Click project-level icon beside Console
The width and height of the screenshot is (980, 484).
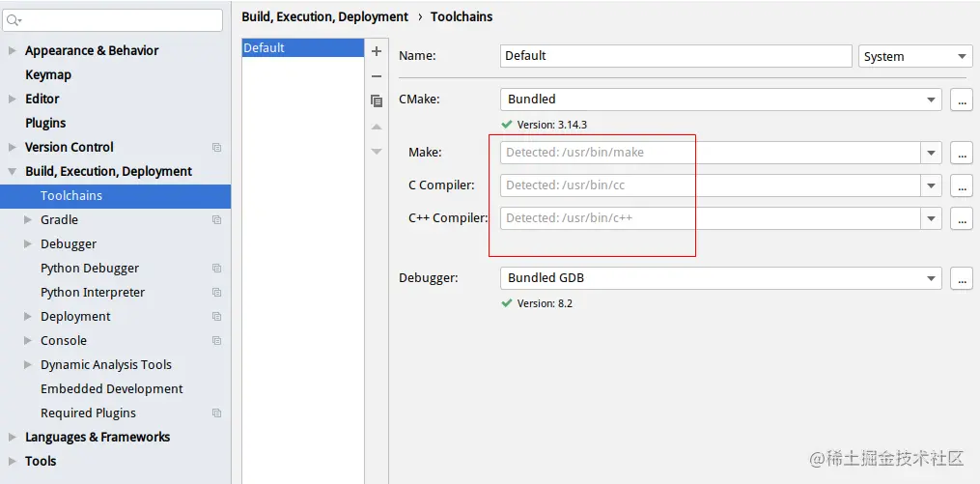216,341
